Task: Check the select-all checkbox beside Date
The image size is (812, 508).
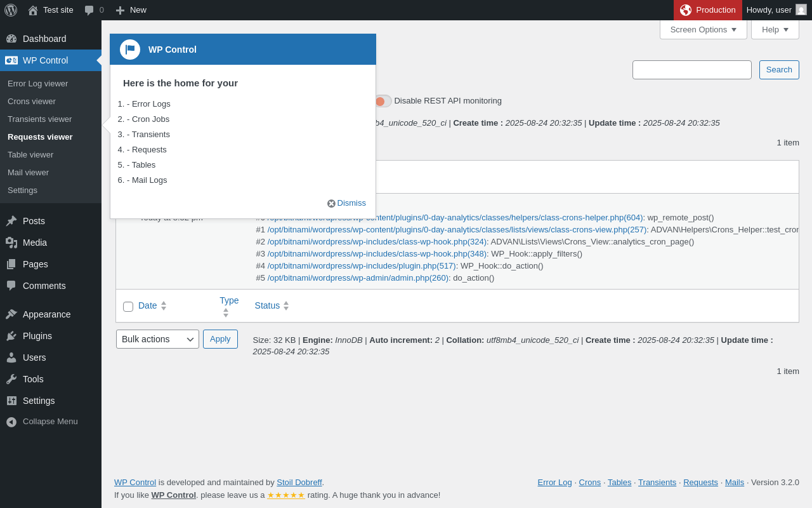Action: click(x=128, y=307)
